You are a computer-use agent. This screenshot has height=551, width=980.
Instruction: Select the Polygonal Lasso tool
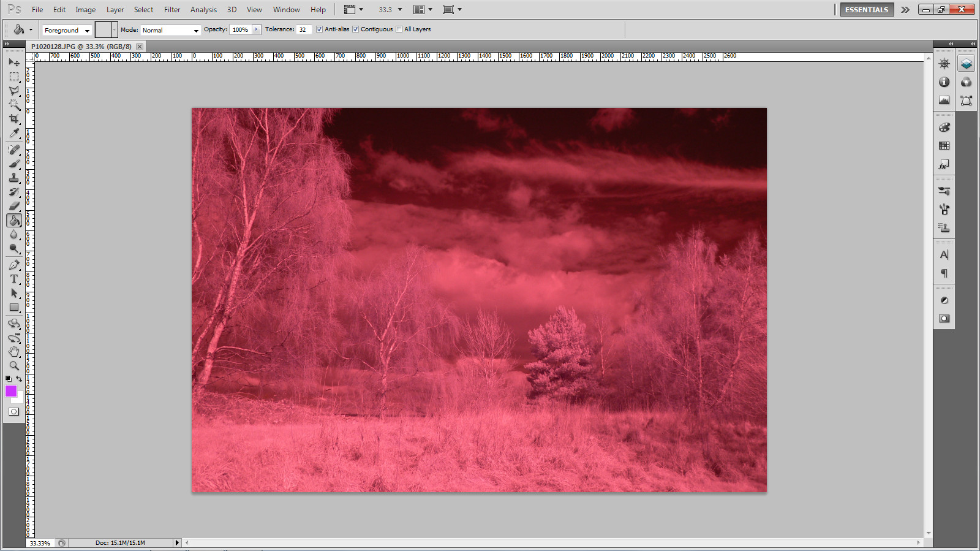point(14,91)
